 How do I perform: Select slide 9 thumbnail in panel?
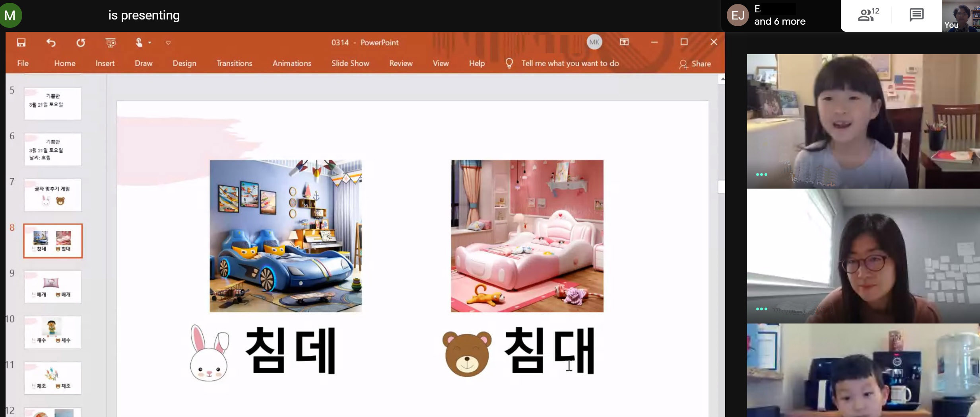[x=53, y=286]
